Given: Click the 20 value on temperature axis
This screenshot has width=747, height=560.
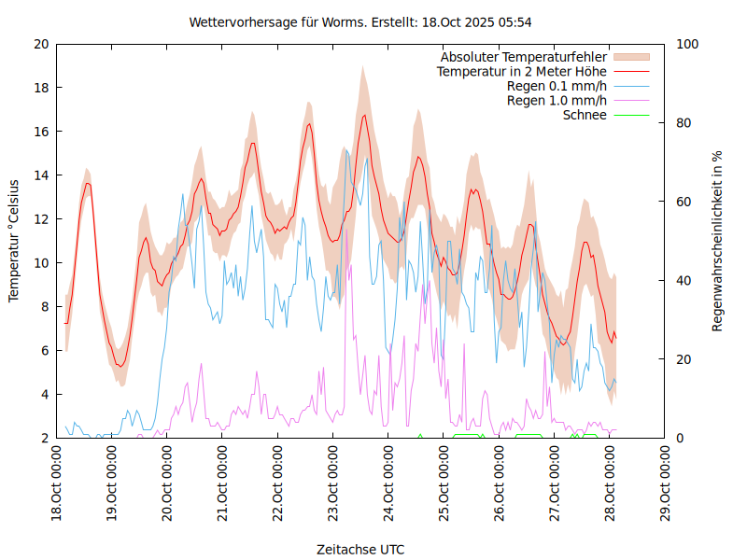Looking at the screenshot, I should (40, 44).
